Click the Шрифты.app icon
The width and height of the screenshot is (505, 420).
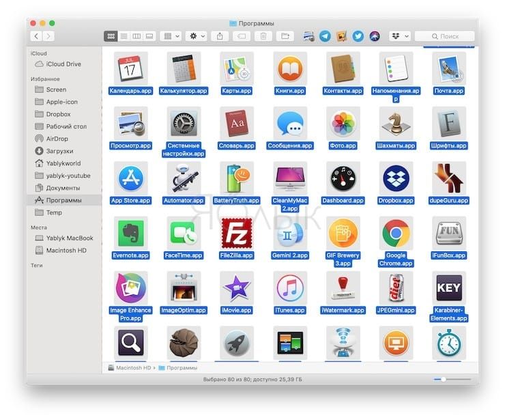tap(449, 123)
